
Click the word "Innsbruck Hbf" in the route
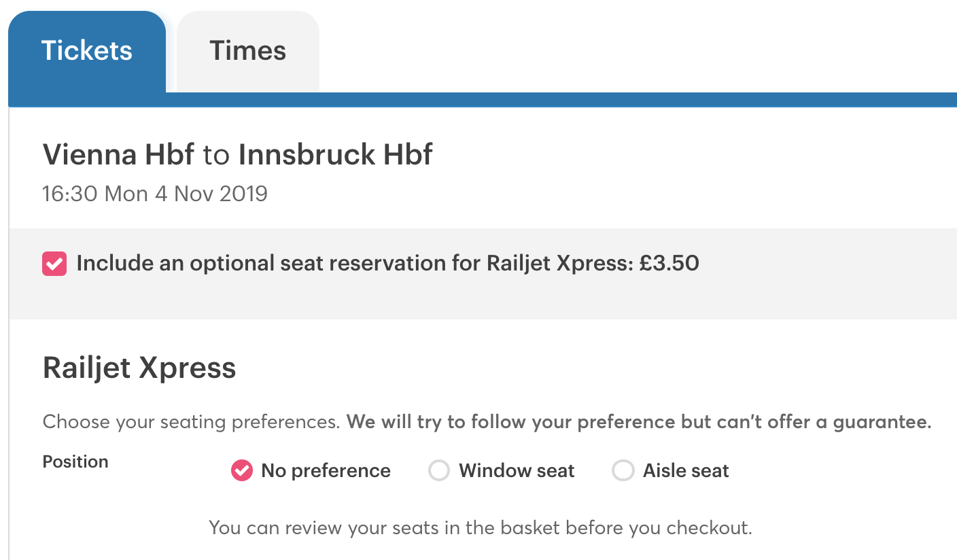click(335, 155)
